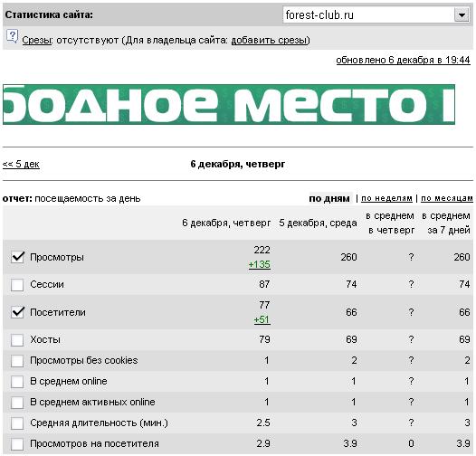Click the Статистика сайта: label

coord(49,14)
